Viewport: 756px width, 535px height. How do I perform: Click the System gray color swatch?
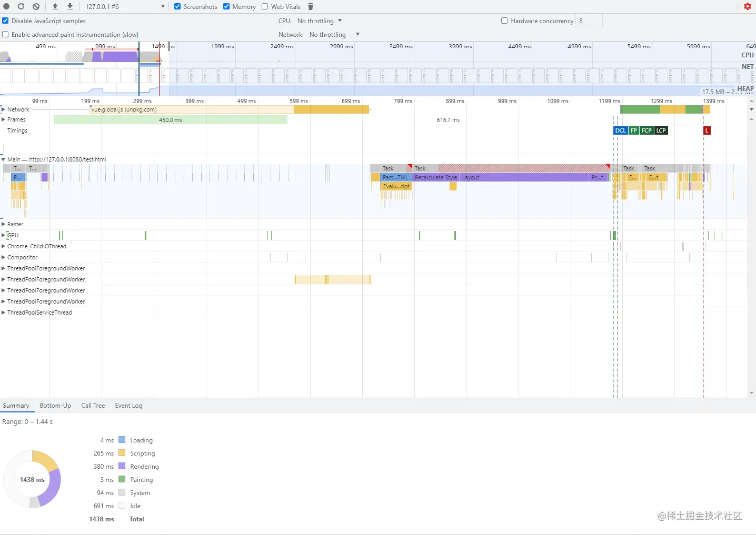coord(122,492)
